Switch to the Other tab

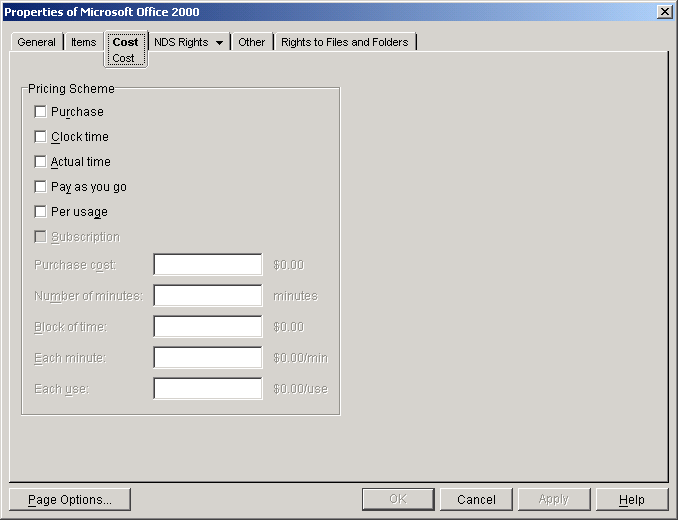pyautogui.click(x=252, y=42)
